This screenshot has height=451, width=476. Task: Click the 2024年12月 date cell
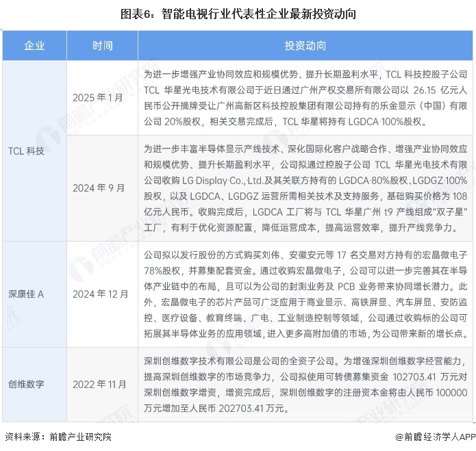(x=102, y=294)
